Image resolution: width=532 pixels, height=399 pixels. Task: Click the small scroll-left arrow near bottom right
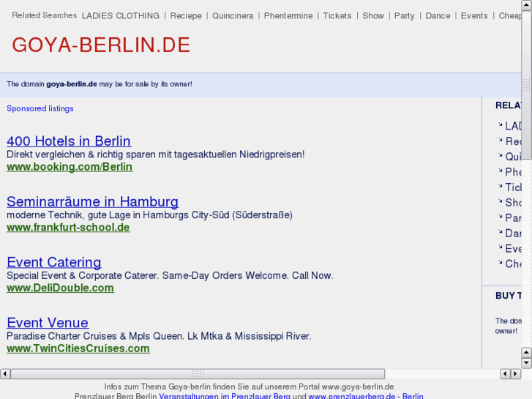tap(505, 374)
